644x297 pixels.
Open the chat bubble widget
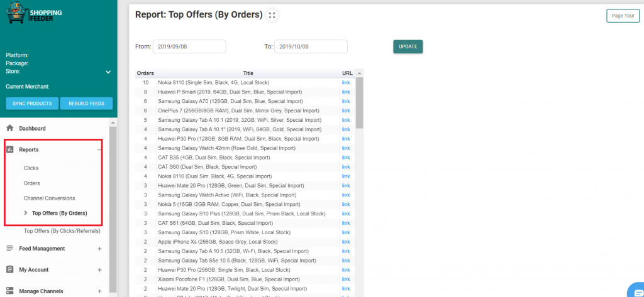636,289
